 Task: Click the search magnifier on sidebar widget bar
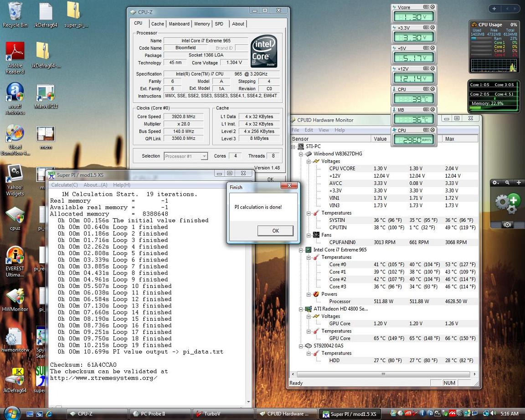[507, 182]
